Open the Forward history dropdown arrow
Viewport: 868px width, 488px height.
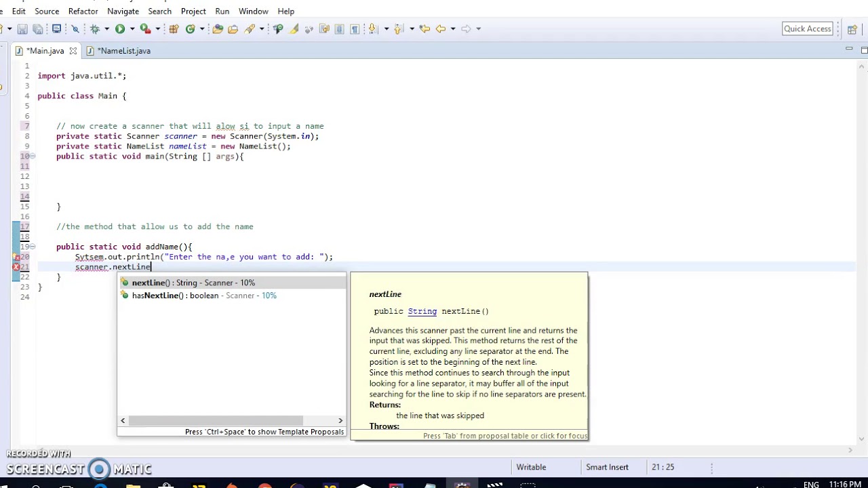[x=479, y=28]
